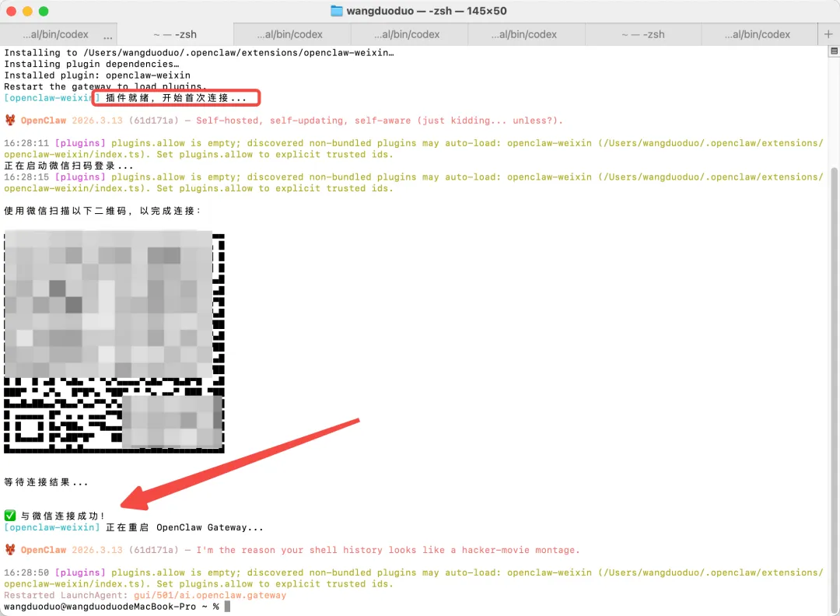Switch to the codex tab beside the plus button
The width and height of the screenshot is (840, 616).
coord(759,34)
